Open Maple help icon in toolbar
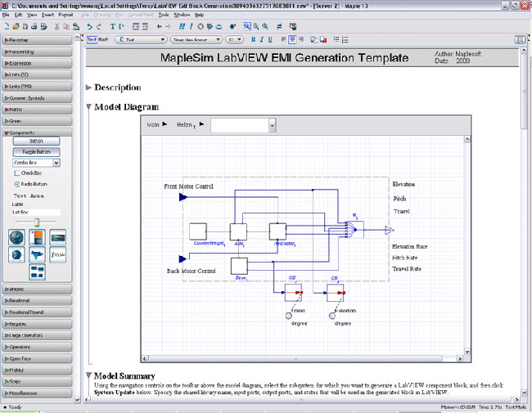Viewport: 532px width, 413px height. click(293, 26)
